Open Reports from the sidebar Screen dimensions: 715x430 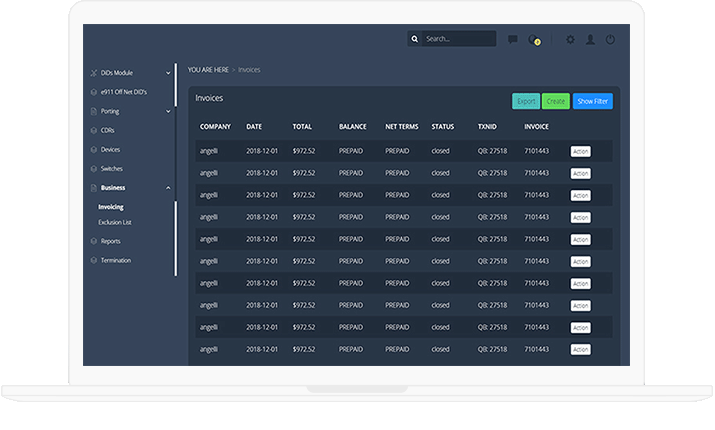tap(110, 241)
